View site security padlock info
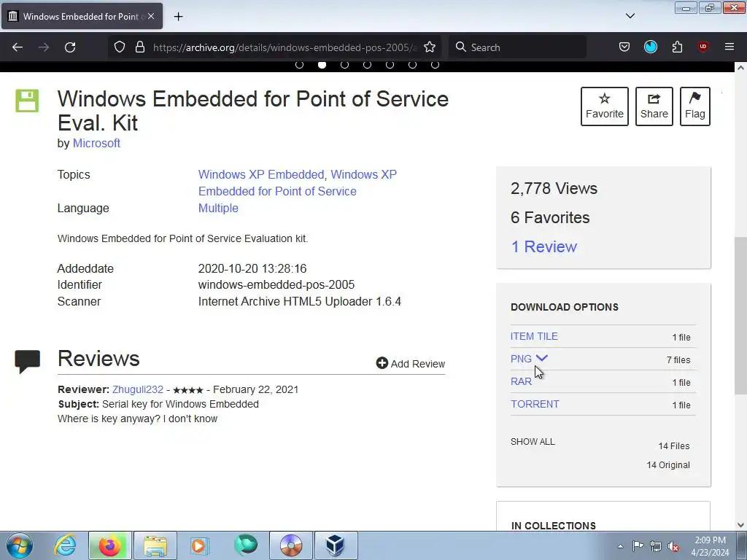 click(x=139, y=47)
